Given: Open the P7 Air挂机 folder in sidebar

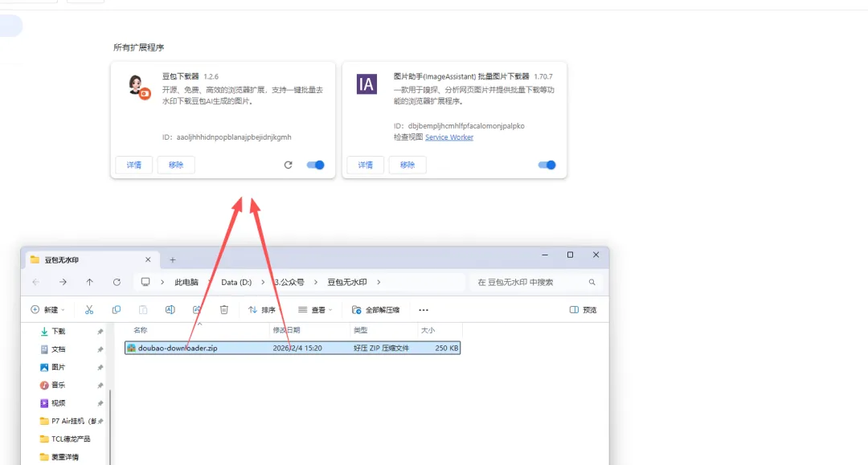Looking at the screenshot, I should (68, 421).
